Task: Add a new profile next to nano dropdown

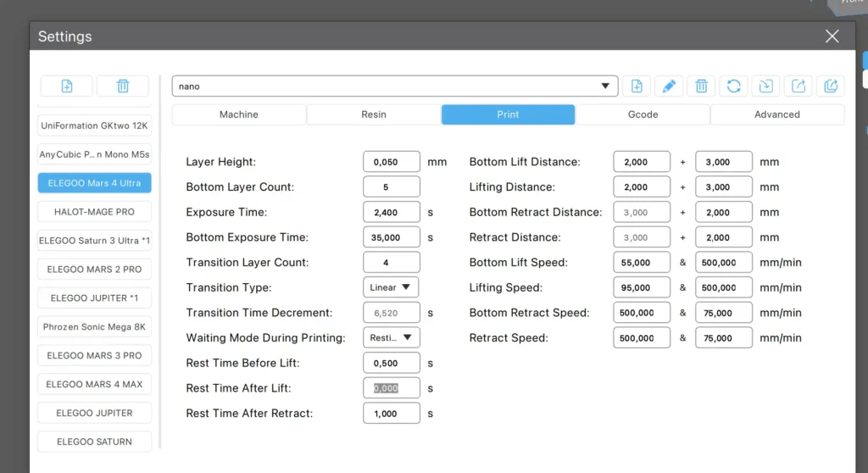Action: pos(637,86)
